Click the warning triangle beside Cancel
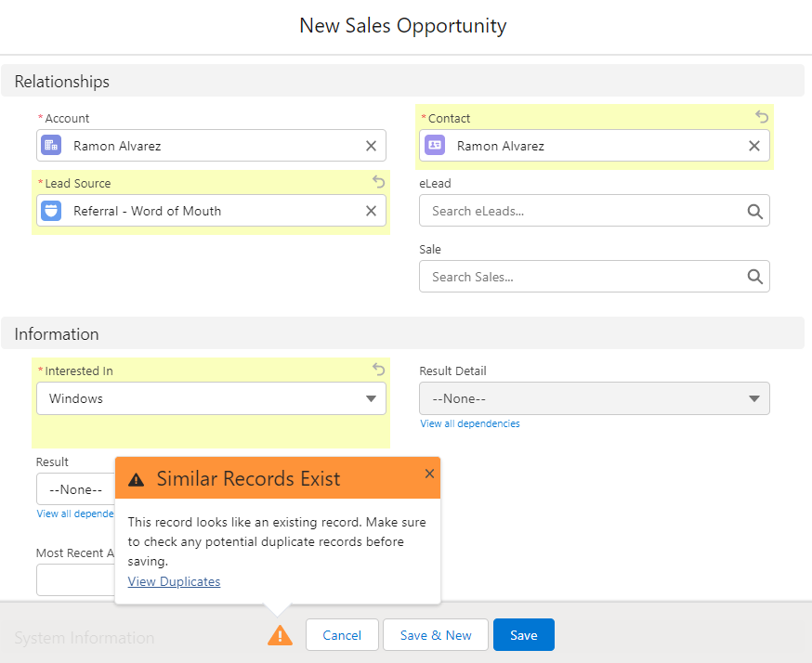Viewport: 812px width, 663px height. (x=280, y=634)
